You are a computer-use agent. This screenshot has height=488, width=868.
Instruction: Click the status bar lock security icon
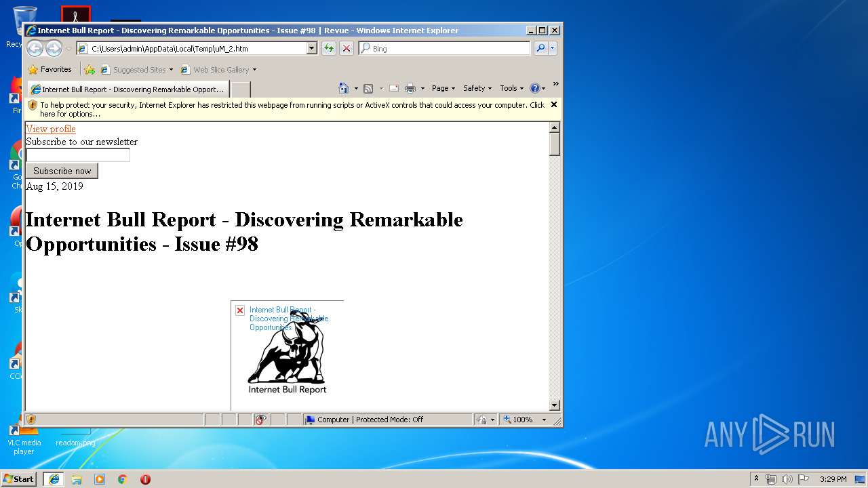coord(481,420)
